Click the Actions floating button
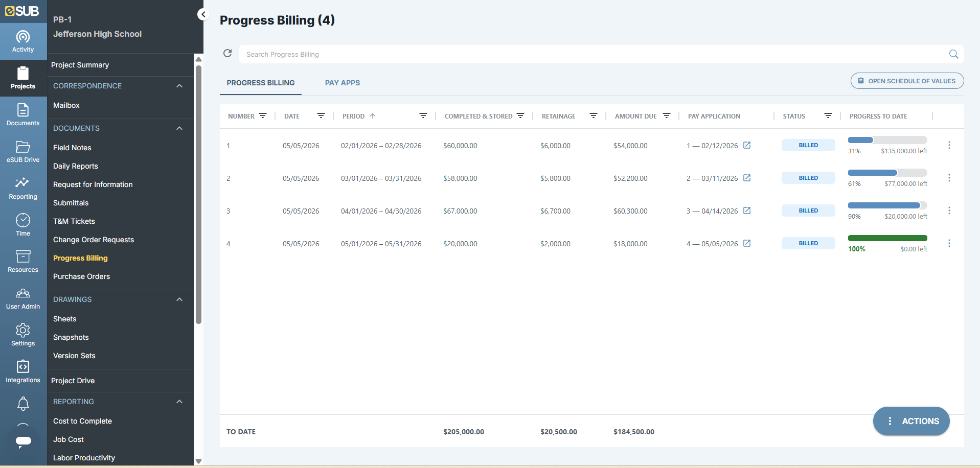 911,421
